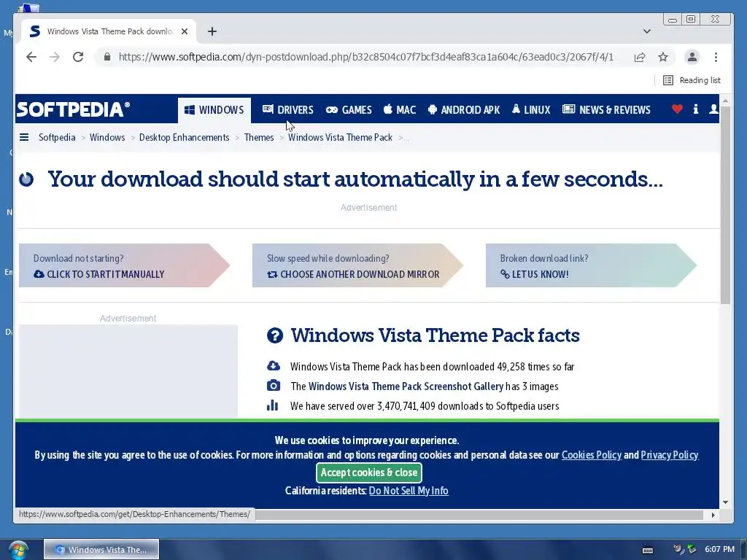Image resolution: width=747 pixels, height=560 pixels.
Task: Go to Desktop Enhancements breadcrumb
Action: click(185, 138)
